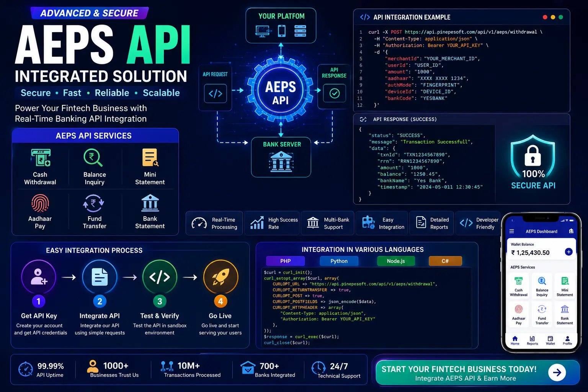Click the Your Platfom header box
Image resolution: width=588 pixels, height=392 pixels.
(281, 25)
